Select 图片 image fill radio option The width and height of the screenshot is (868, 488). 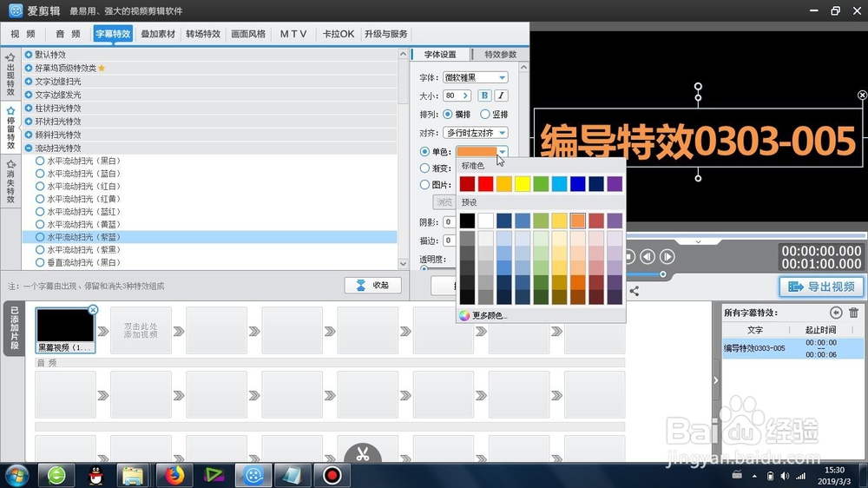click(x=424, y=184)
